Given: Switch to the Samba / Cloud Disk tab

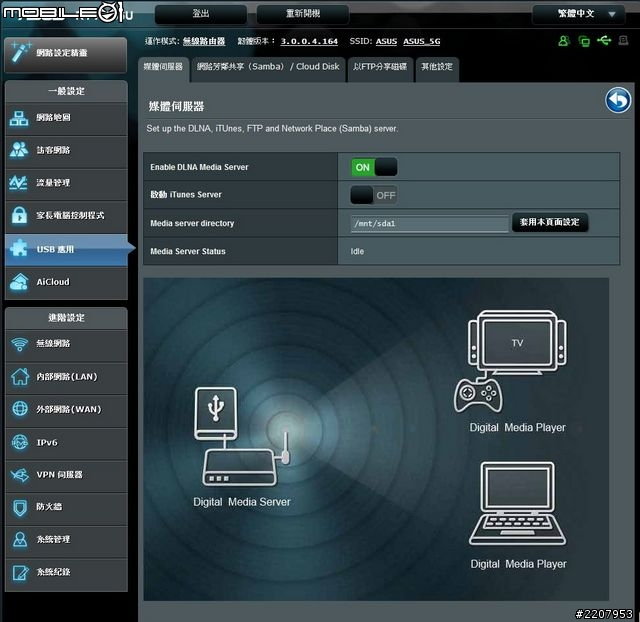Looking at the screenshot, I should tap(268, 67).
